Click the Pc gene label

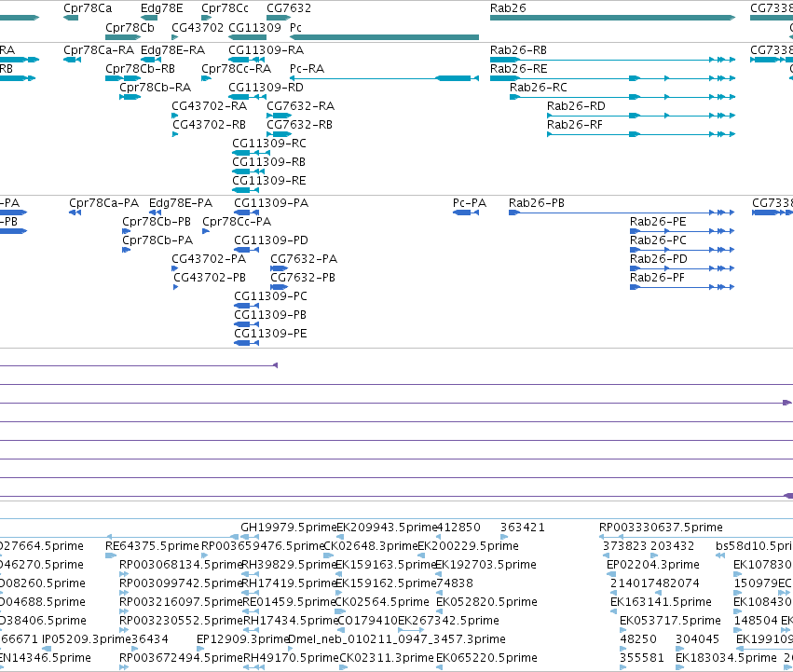point(295,27)
